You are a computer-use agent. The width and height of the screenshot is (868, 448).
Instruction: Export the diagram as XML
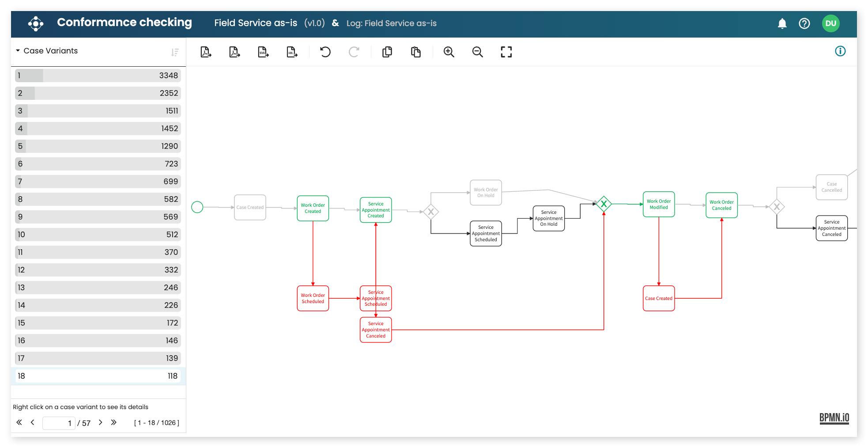291,52
